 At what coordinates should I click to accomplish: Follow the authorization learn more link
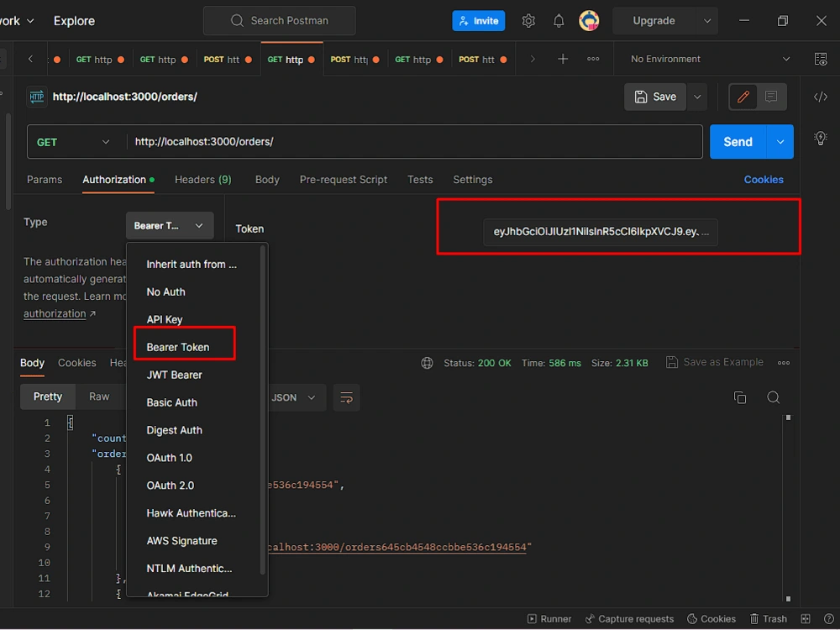pyautogui.click(x=55, y=314)
